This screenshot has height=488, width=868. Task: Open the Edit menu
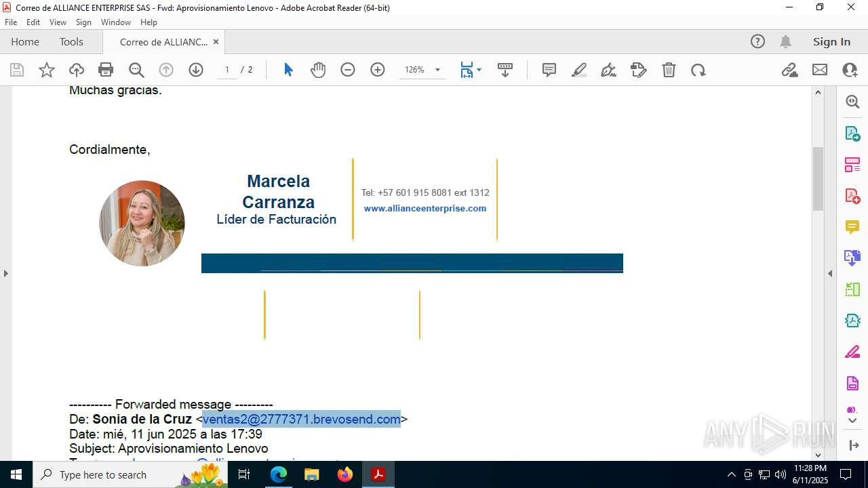click(33, 22)
